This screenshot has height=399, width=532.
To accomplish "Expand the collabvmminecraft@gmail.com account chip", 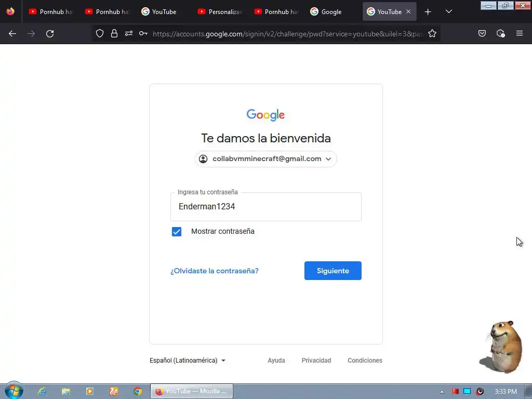I will [266, 159].
